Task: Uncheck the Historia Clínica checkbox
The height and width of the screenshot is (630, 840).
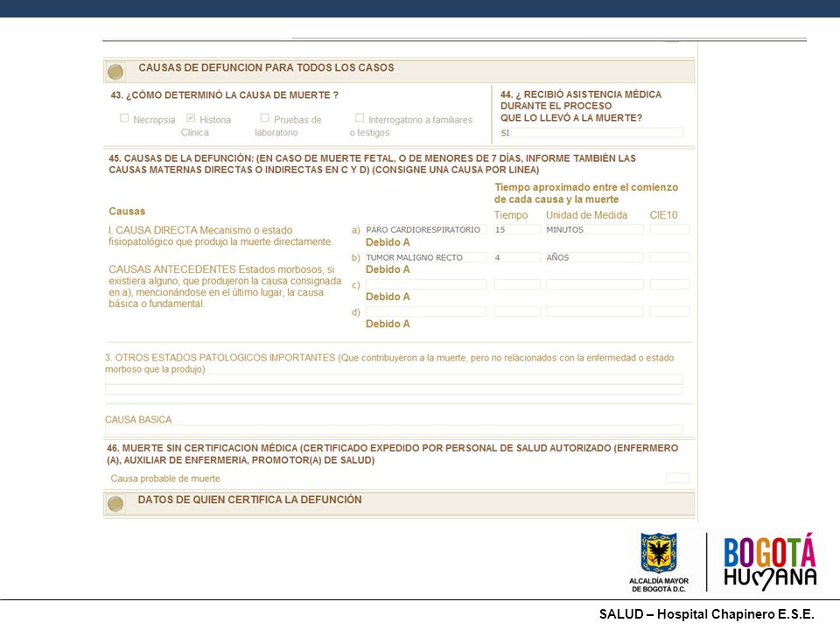Action: tap(191, 118)
